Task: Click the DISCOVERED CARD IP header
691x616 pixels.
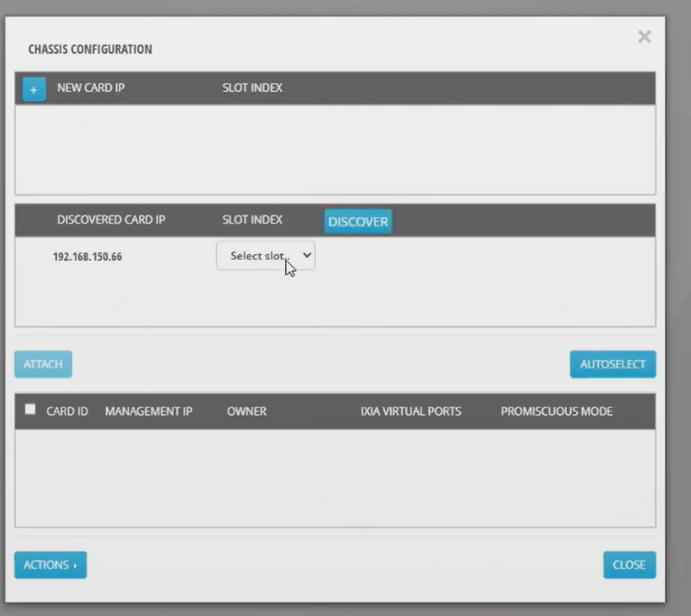Action: point(111,220)
